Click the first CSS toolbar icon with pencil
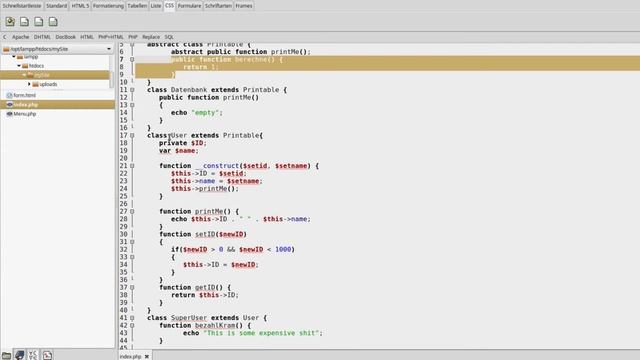Image resolution: width=640 pixels, height=360 pixels. 10,22
